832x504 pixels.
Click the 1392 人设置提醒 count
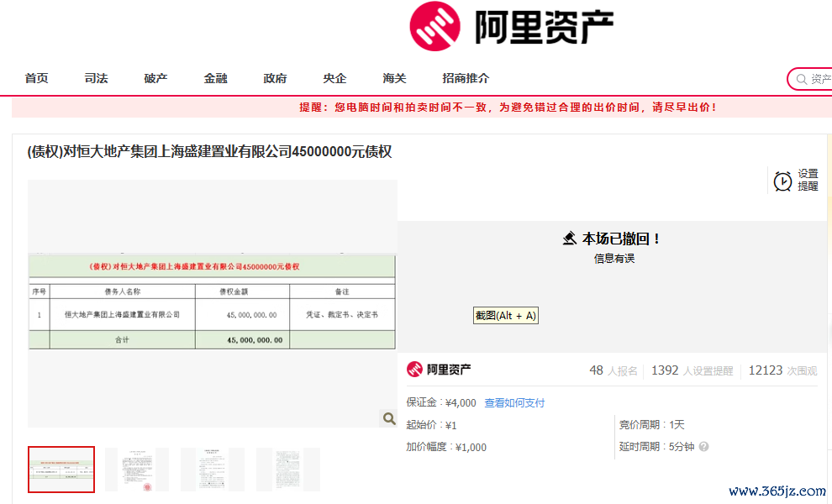pyautogui.click(x=692, y=370)
